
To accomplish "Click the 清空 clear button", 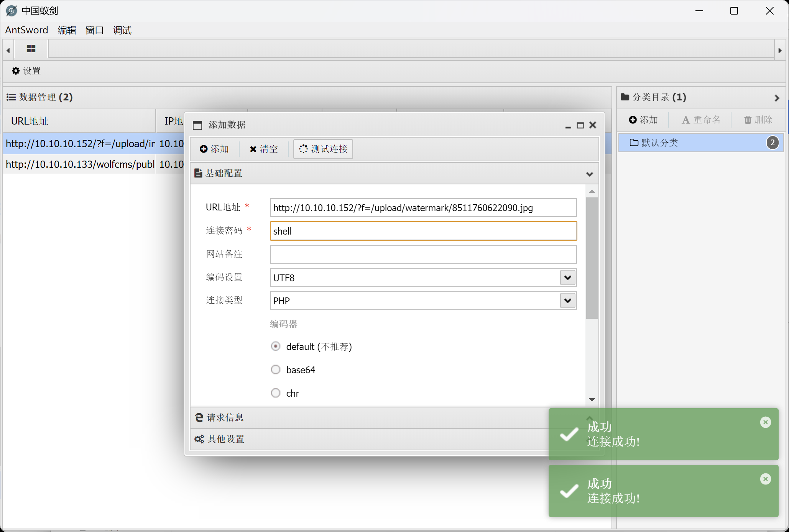I will 264,149.
